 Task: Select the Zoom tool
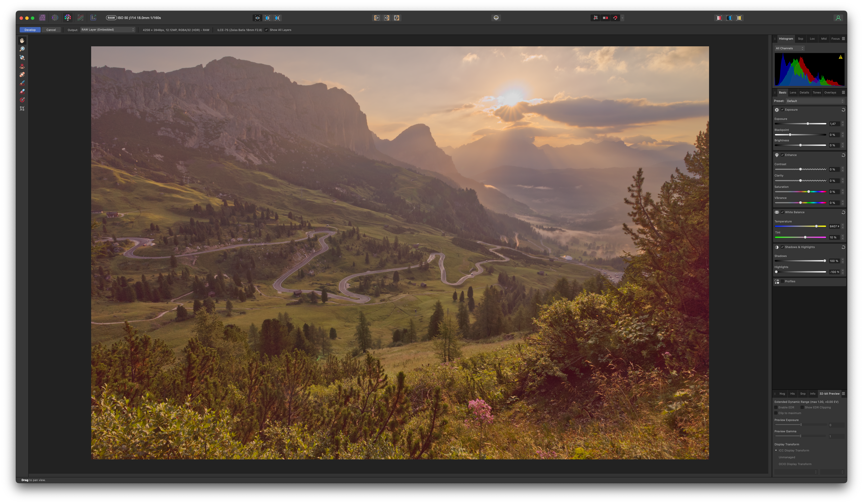[x=22, y=49]
